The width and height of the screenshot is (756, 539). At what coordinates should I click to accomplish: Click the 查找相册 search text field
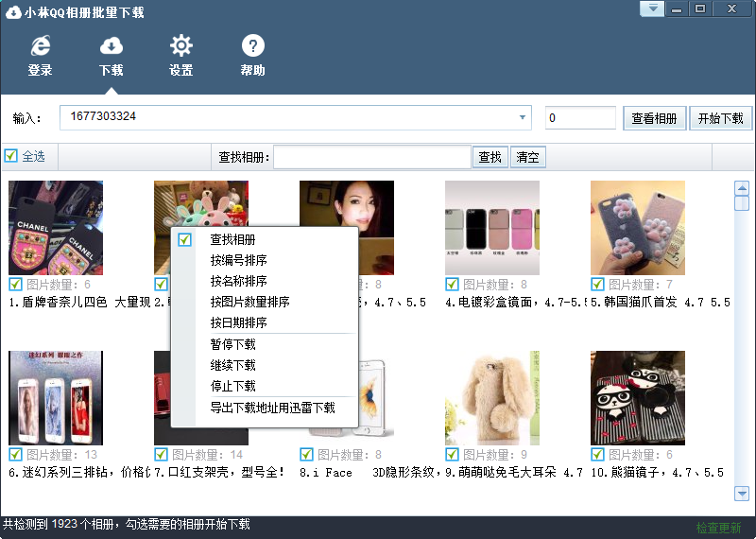coord(371,157)
